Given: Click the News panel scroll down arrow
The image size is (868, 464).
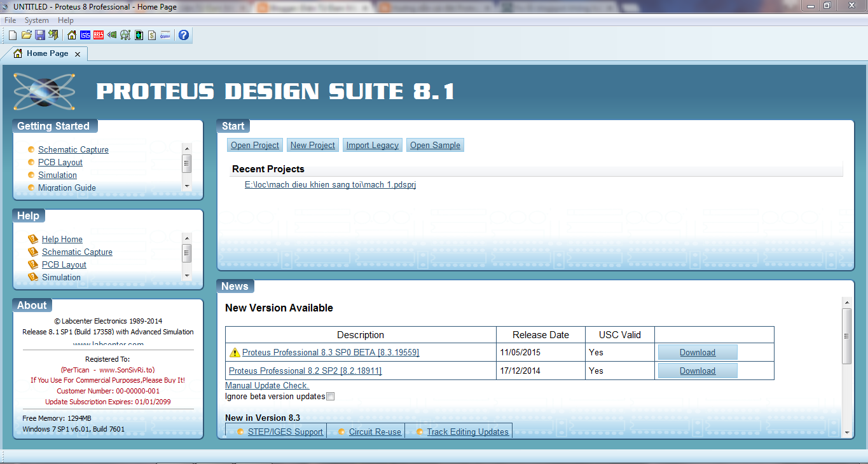Looking at the screenshot, I should tap(846, 433).
